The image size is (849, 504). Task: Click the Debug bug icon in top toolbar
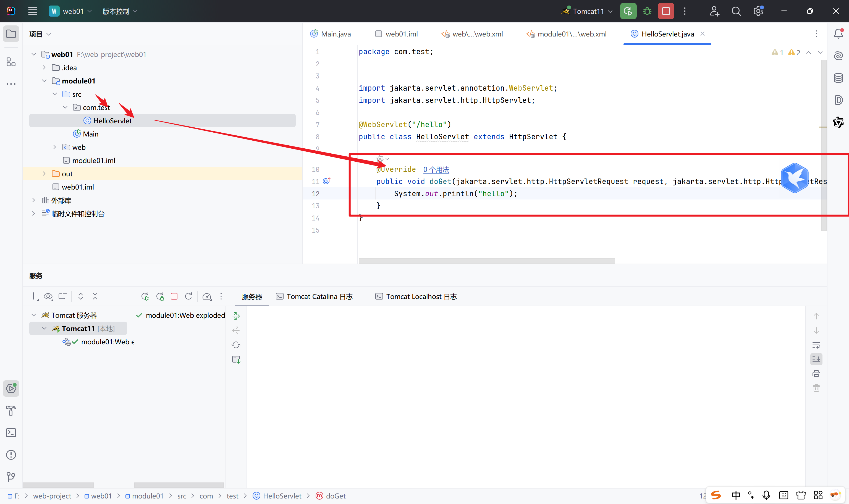[647, 11]
